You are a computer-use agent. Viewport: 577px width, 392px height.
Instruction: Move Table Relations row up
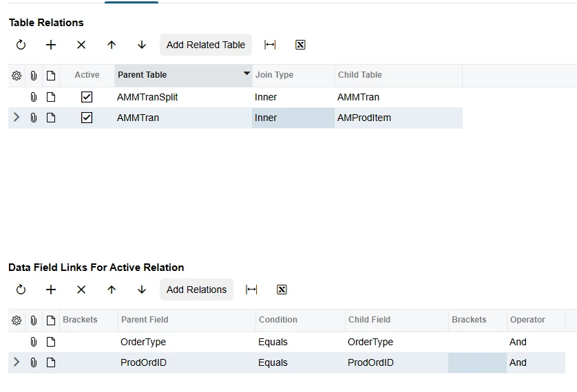112,45
